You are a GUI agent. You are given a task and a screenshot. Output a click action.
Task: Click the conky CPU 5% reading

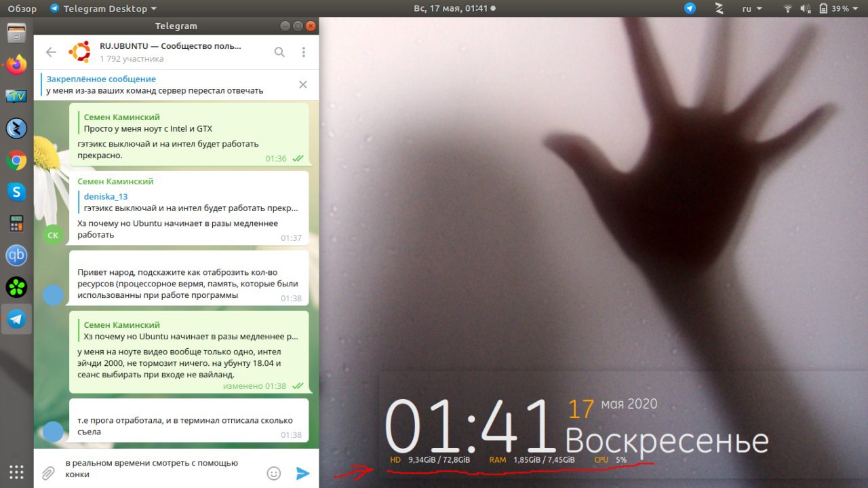tap(610, 460)
